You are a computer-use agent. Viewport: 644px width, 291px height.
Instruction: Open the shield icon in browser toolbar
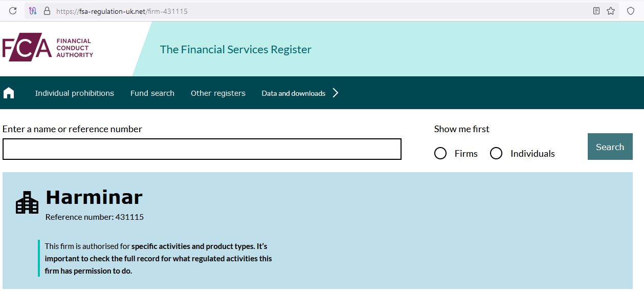[x=631, y=11]
